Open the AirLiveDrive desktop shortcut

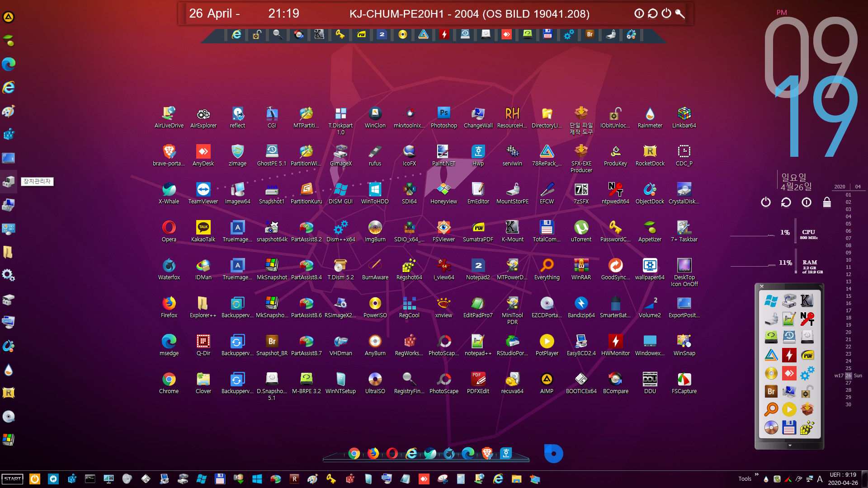coord(169,118)
